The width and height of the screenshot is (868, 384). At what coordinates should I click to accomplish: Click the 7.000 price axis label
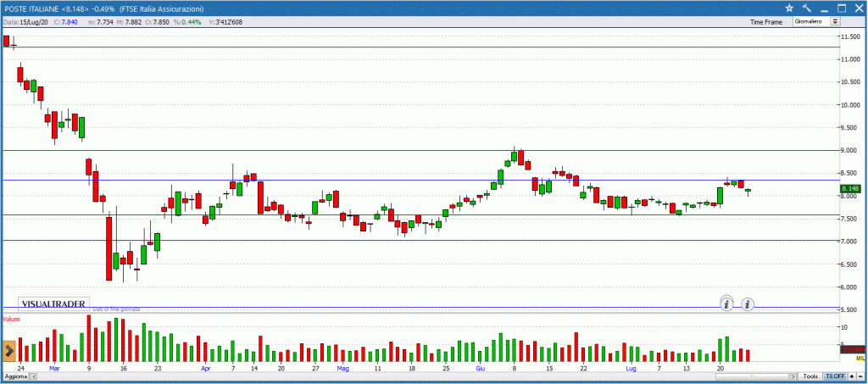point(850,242)
